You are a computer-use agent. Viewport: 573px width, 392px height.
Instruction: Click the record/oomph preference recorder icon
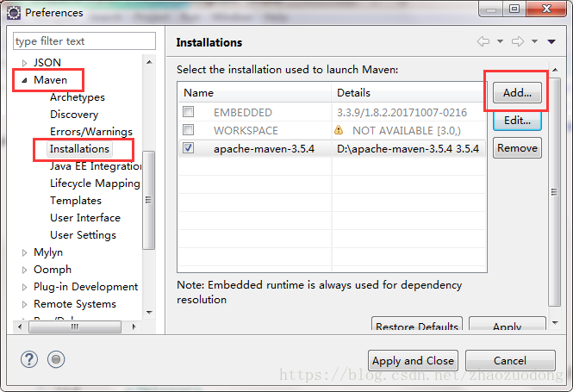coord(56,359)
